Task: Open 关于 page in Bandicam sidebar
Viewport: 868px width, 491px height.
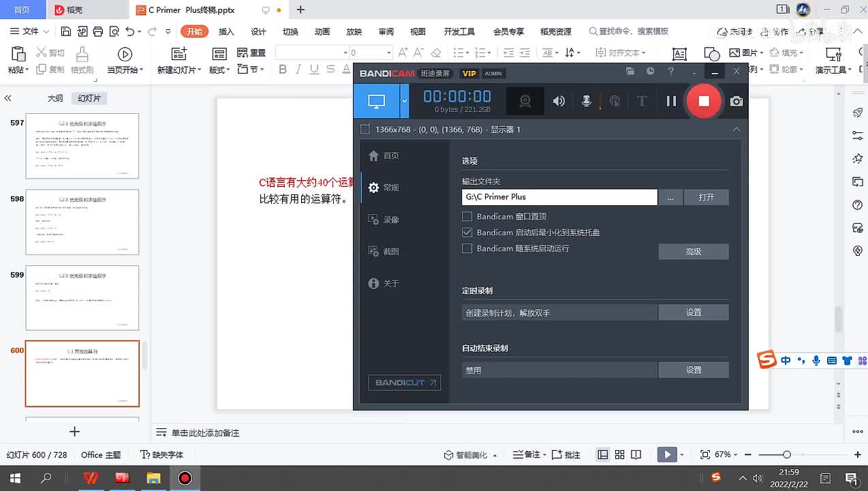Action: click(384, 283)
